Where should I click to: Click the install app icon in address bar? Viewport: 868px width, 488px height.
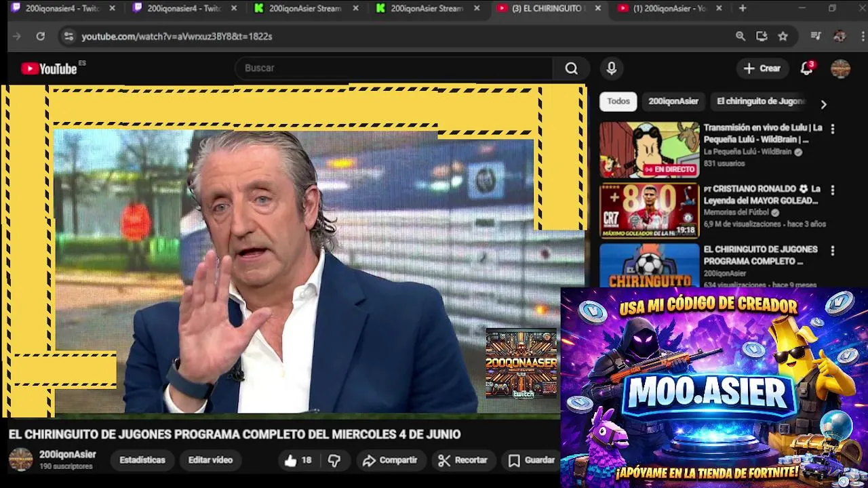[x=762, y=37]
